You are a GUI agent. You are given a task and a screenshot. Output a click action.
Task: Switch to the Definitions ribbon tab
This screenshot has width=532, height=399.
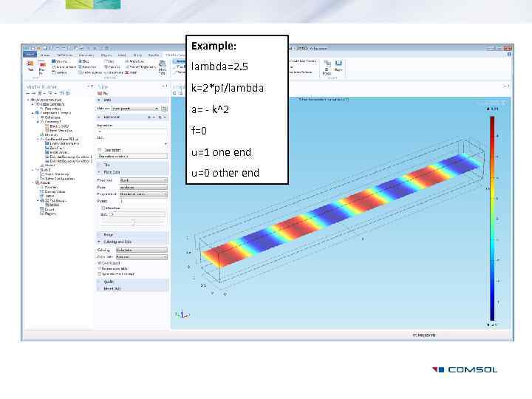(x=64, y=55)
